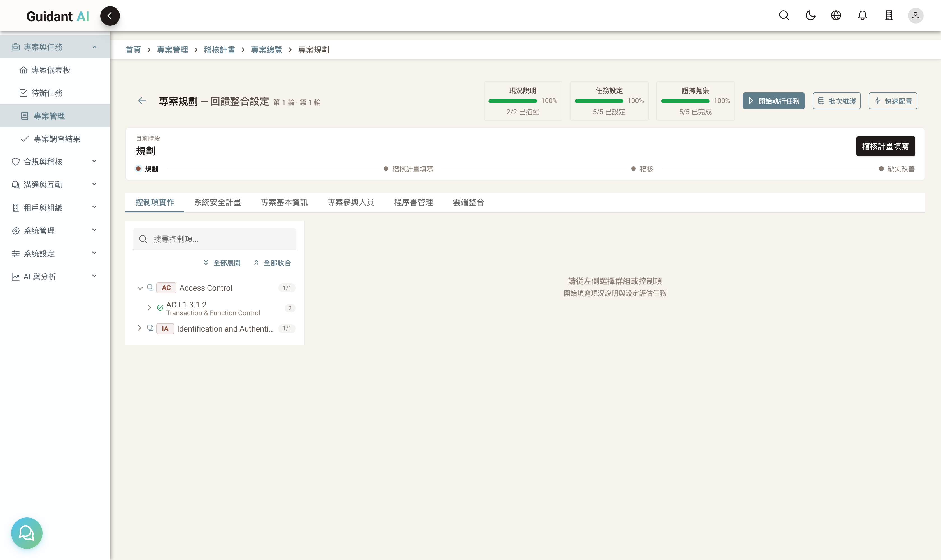
Task: Click the copy icon beside Access Control
Action: (150, 288)
